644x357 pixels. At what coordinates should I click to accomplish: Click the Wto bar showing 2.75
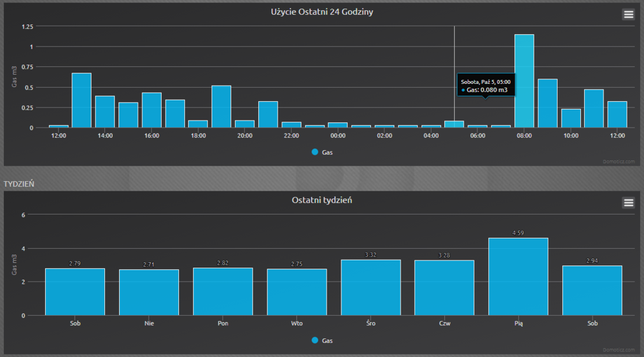pyautogui.click(x=297, y=293)
